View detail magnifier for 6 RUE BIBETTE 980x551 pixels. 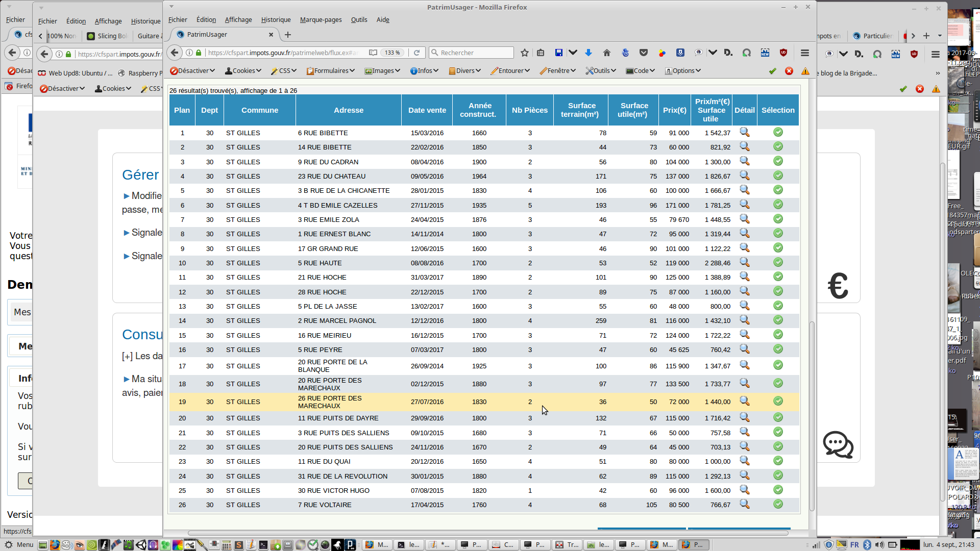click(745, 133)
